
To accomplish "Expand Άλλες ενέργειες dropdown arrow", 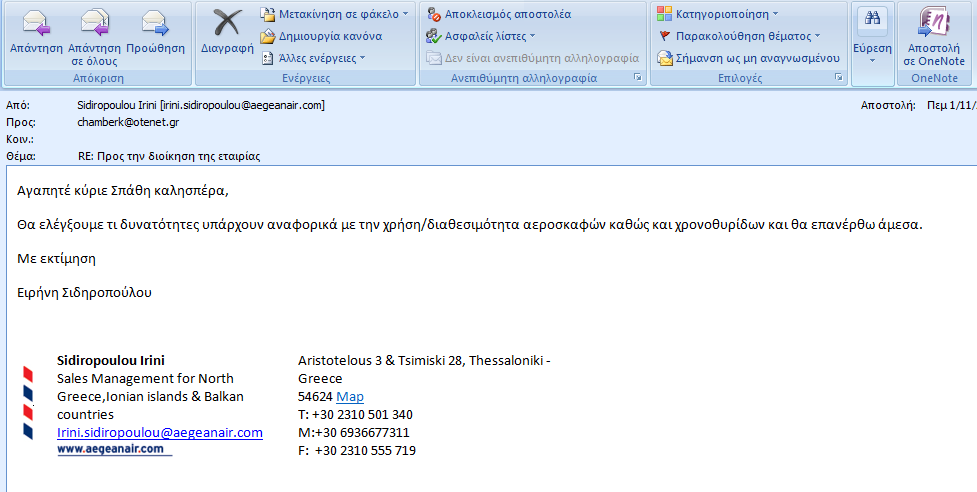I will click(363, 59).
